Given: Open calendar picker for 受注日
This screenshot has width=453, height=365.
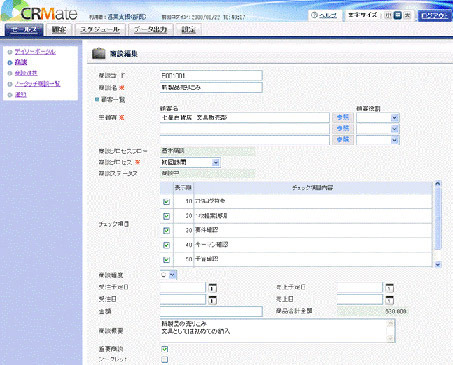Looking at the screenshot, I should 213,300.
